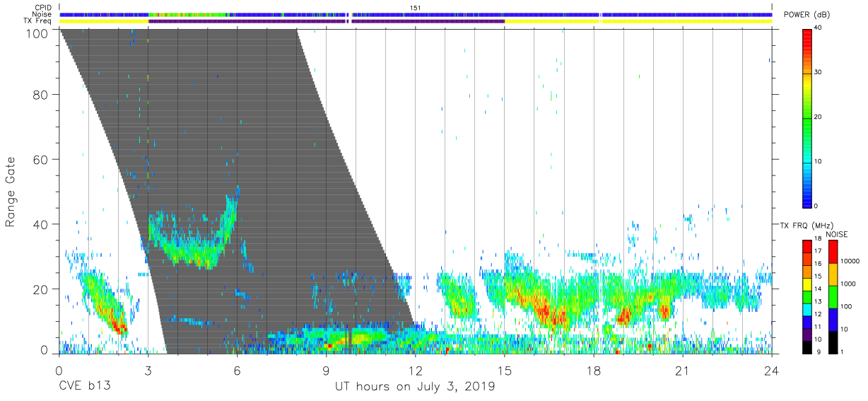Click the NOISE color scale
The height and width of the screenshot is (401, 868).
point(832,296)
